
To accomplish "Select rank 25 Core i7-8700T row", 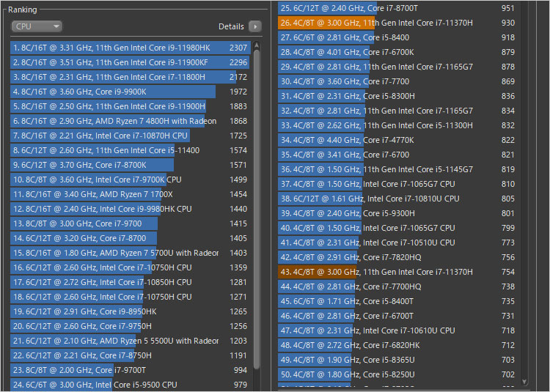I will click(398, 8).
